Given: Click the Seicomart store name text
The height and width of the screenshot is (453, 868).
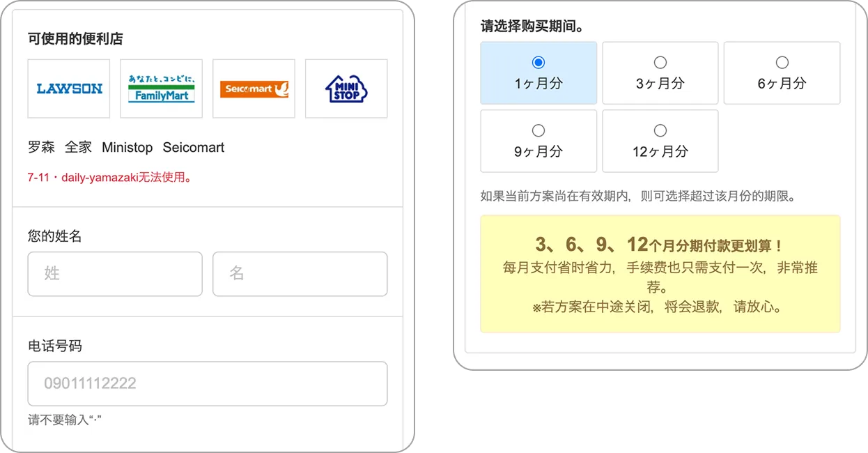Looking at the screenshot, I should click(x=194, y=147).
